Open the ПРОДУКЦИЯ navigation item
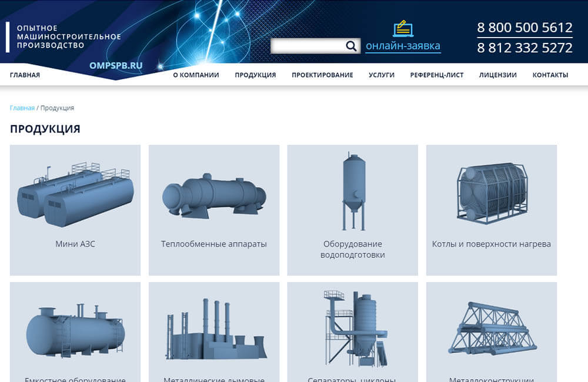 pos(255,75)
